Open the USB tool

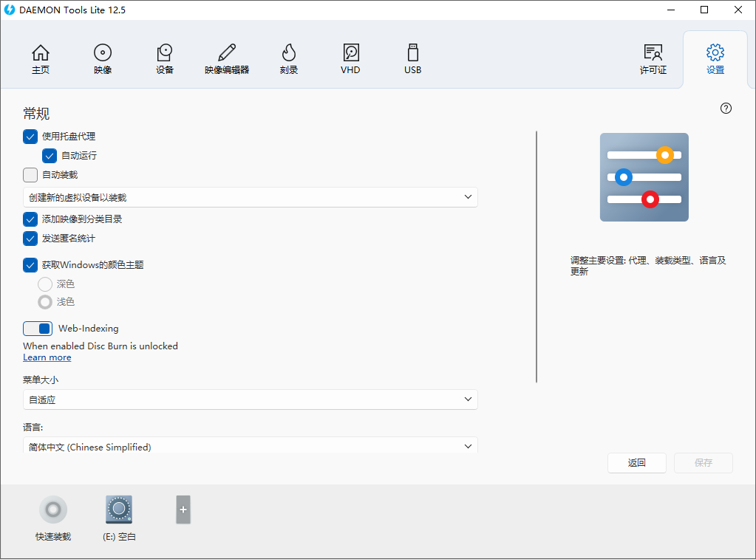[x=412, y=58]
